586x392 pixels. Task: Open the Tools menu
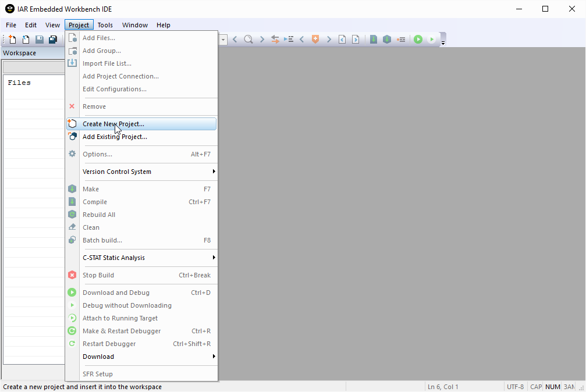tap(105, 25)
